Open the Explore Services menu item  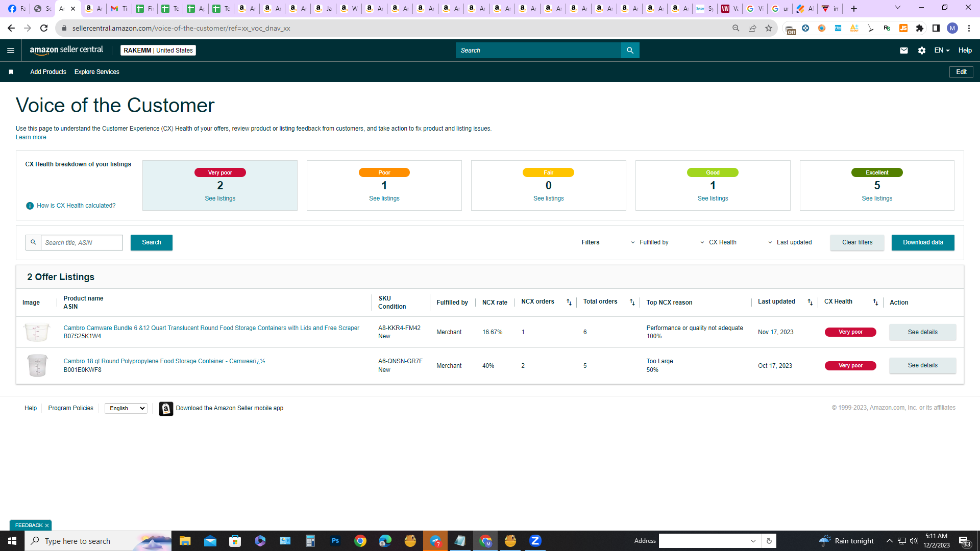click(97, 72)
